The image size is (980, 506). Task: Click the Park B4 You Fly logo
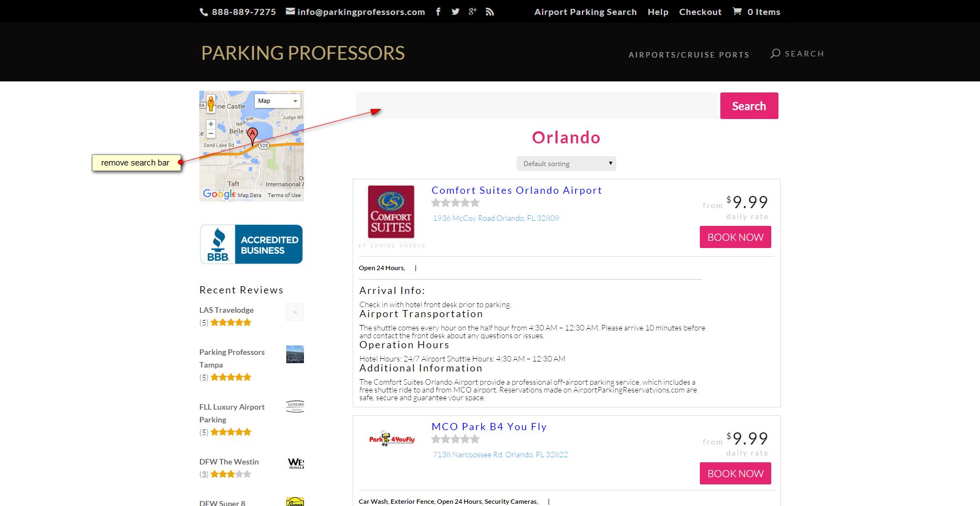click(x=391, y=439)
